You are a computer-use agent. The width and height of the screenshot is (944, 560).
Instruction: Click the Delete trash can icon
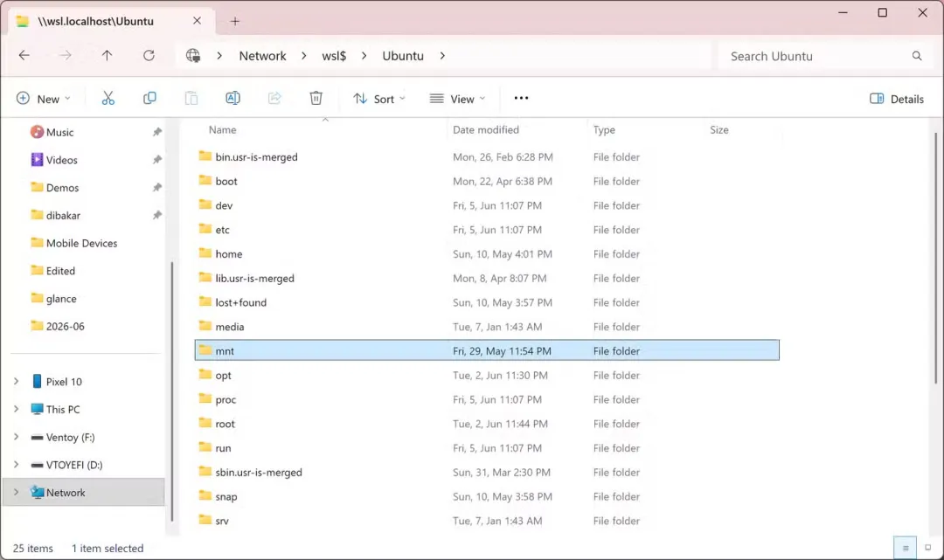[316, 98]
